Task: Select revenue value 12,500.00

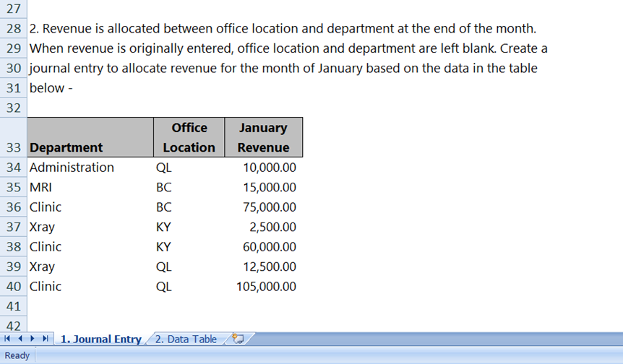Action: click(264, 266)
